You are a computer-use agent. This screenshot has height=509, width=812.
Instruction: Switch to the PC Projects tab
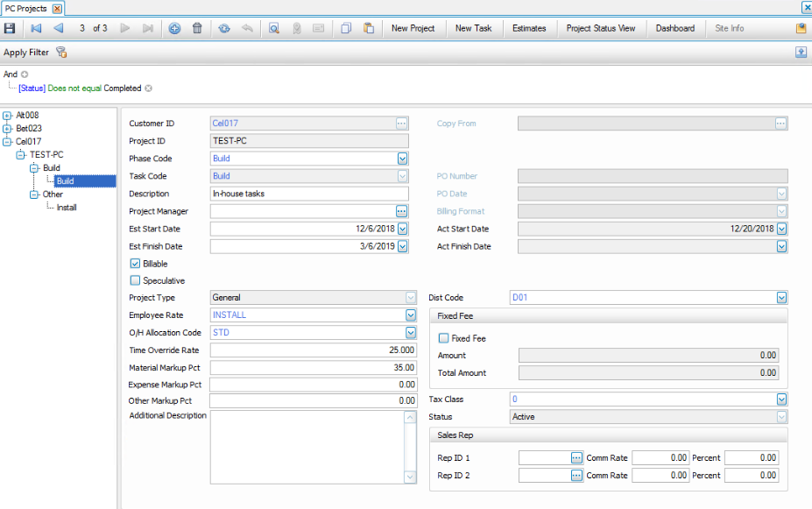pos(26,8)
